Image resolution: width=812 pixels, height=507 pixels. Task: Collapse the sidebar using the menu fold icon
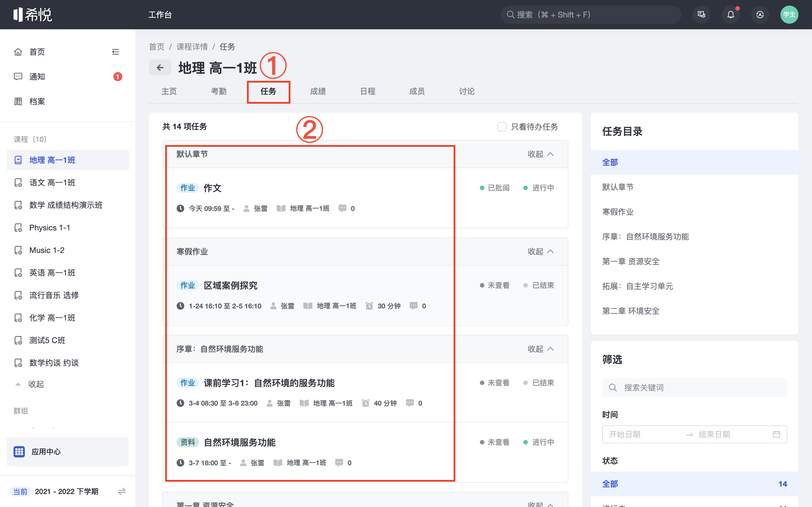coord(115,52)
